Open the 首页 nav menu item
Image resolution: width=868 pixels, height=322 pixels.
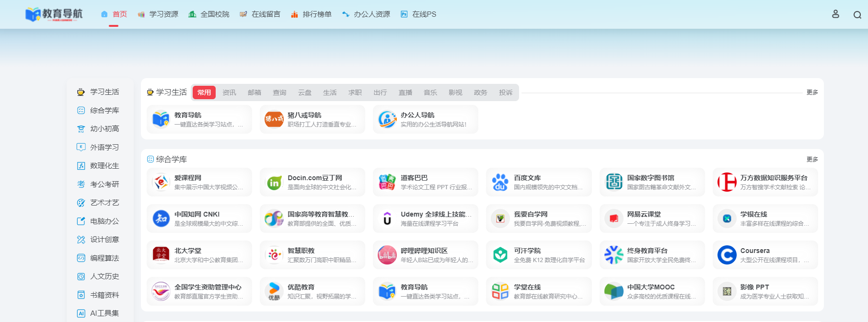tap(114, 14)
